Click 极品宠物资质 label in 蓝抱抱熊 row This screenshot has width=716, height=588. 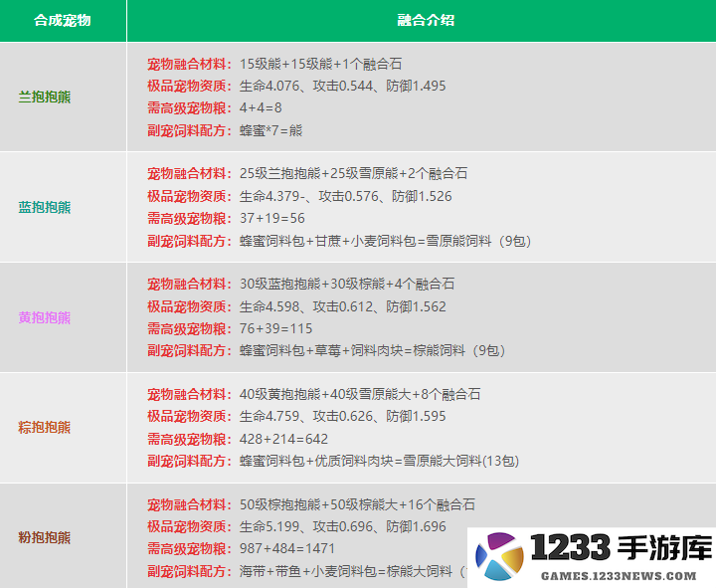click(189, 196)
